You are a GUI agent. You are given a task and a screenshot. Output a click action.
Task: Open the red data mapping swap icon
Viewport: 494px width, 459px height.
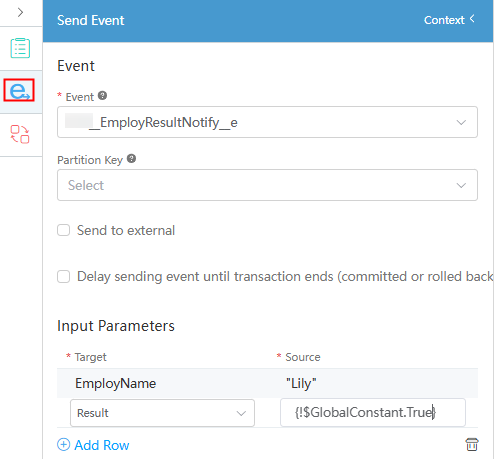click(x=20, y=134)
